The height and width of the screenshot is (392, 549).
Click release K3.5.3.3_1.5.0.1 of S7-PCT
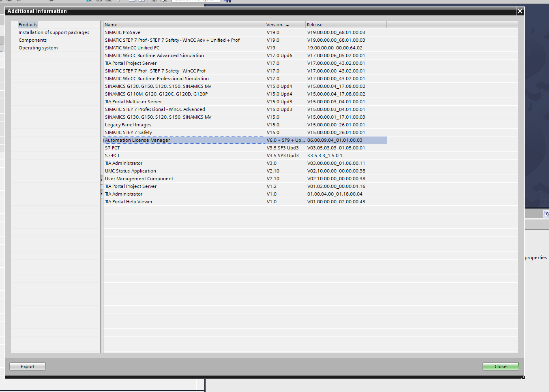tap(325, 156)
